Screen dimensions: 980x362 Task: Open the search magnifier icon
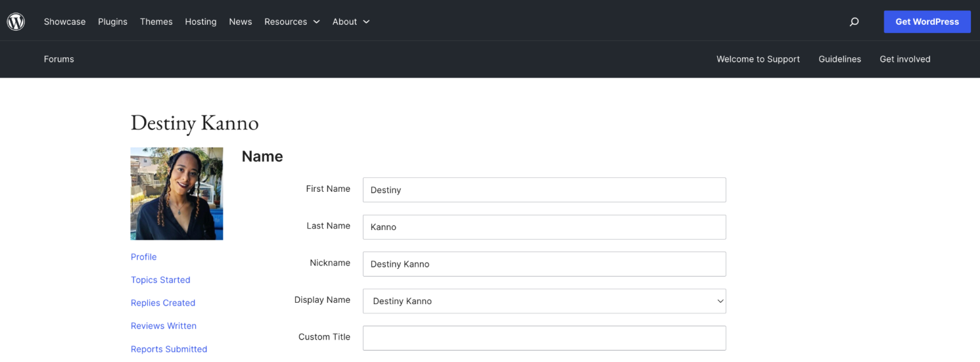point(854,22)
